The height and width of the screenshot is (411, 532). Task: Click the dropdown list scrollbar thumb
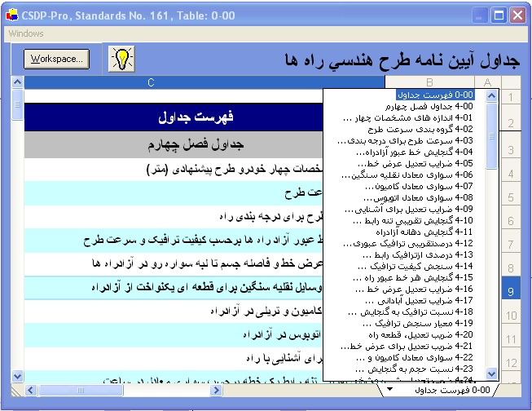[491, 136]
